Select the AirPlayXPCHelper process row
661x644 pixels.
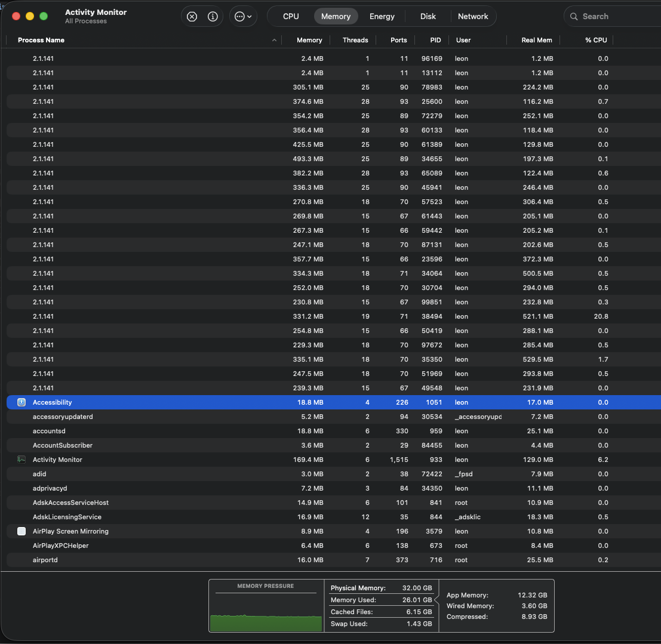pyautogui.click(x=333, y=546)
